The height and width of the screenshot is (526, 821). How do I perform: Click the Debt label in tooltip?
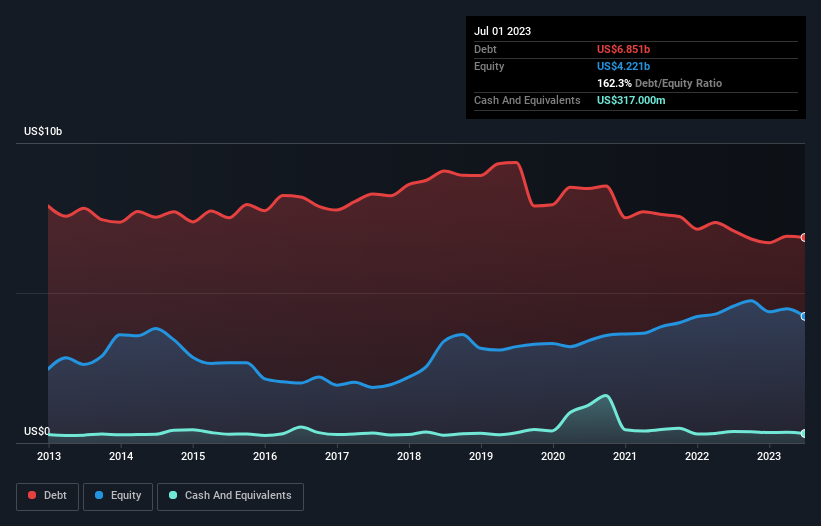[x=485, y=49]
